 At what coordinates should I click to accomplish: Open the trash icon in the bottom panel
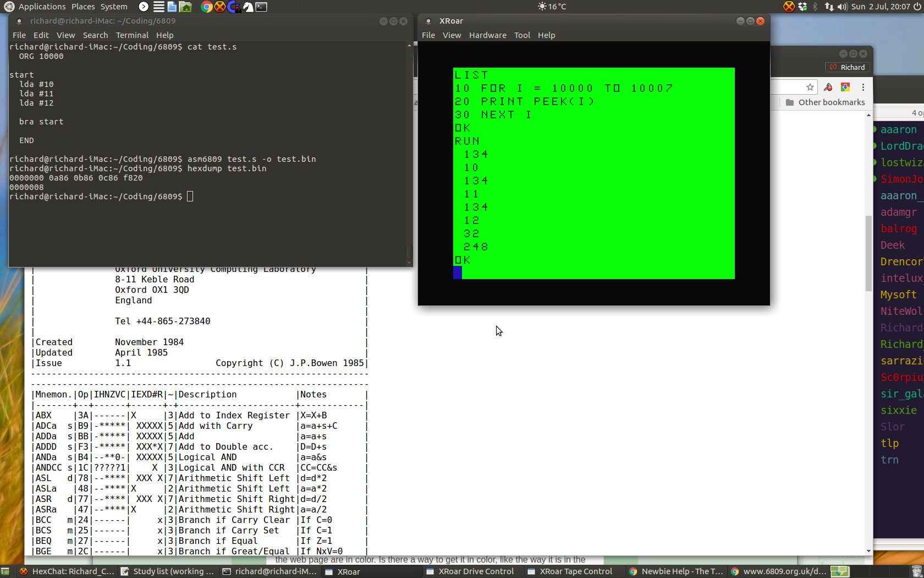point(916,571)
